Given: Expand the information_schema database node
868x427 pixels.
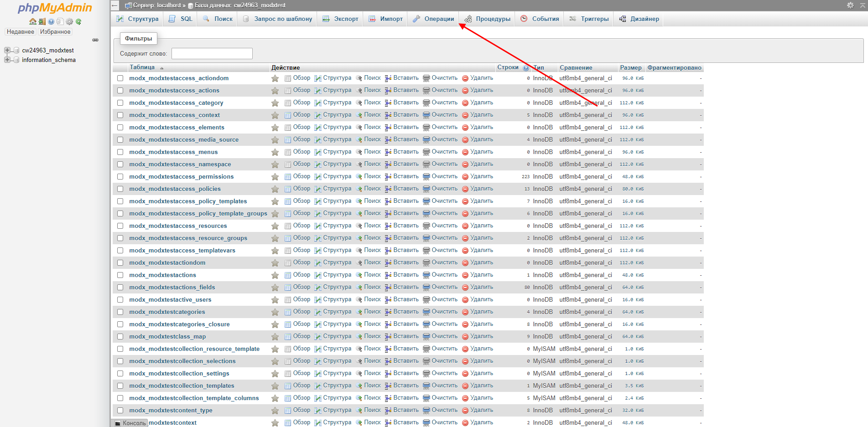Looking at the screenshot, I should [x=7, y=60].
